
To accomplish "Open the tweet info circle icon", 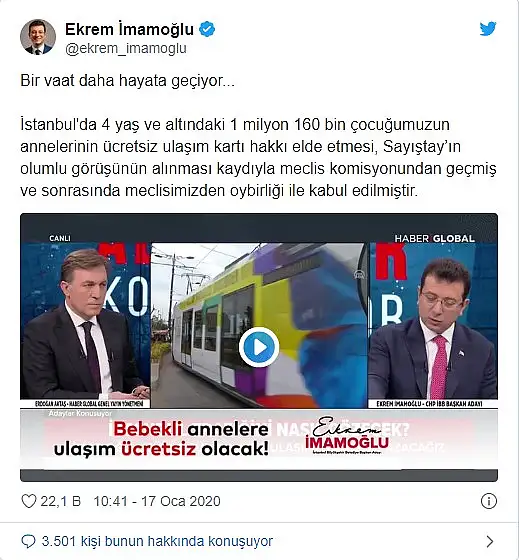I will (x=489, y=501).
